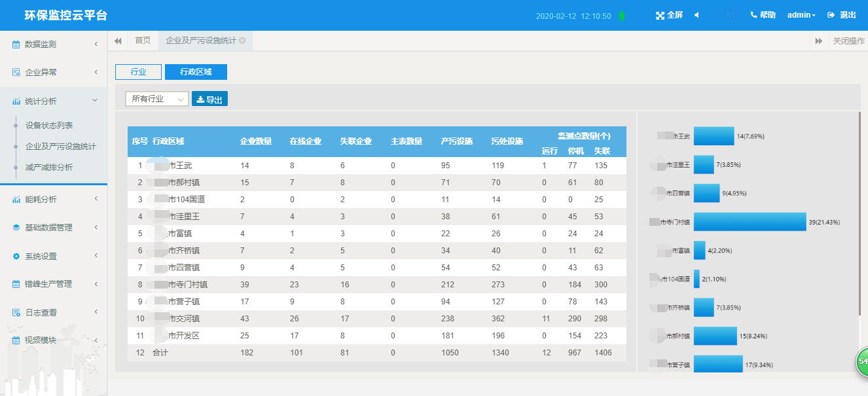868x396 pixels.
Task: Select the 行政区域 view toggle
Action: tap(196, 72)
